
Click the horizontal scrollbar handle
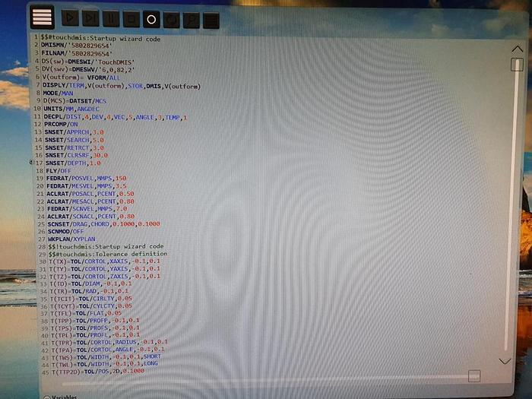(474, 375)
